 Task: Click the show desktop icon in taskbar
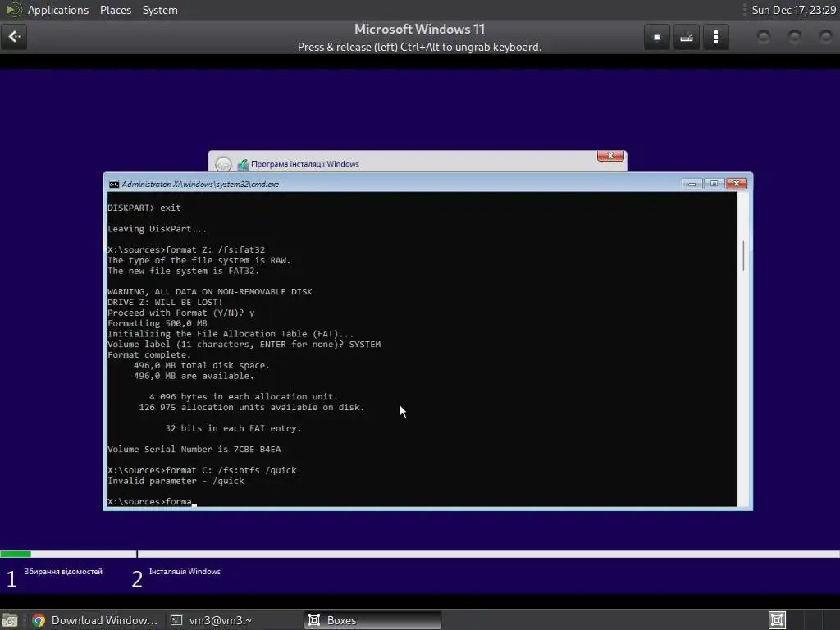point(10,620)
